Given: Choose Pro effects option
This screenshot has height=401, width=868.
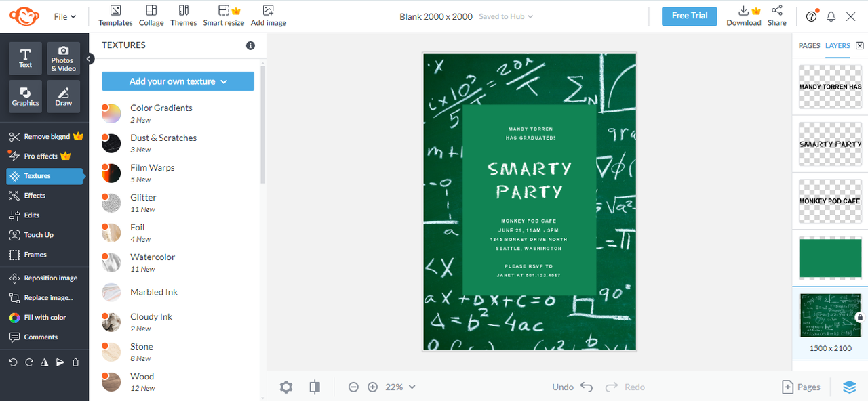Looking at the screenshot, I should (x=39, y=156).
